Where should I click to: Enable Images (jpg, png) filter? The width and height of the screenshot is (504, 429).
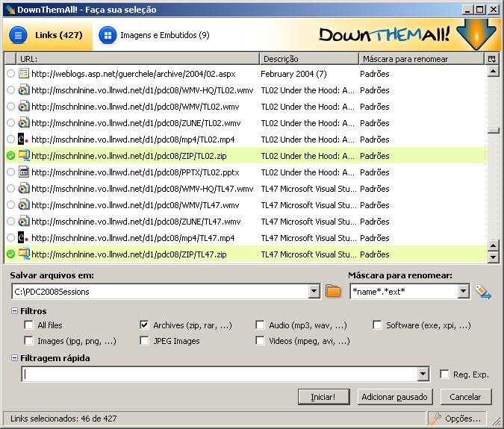28,340
